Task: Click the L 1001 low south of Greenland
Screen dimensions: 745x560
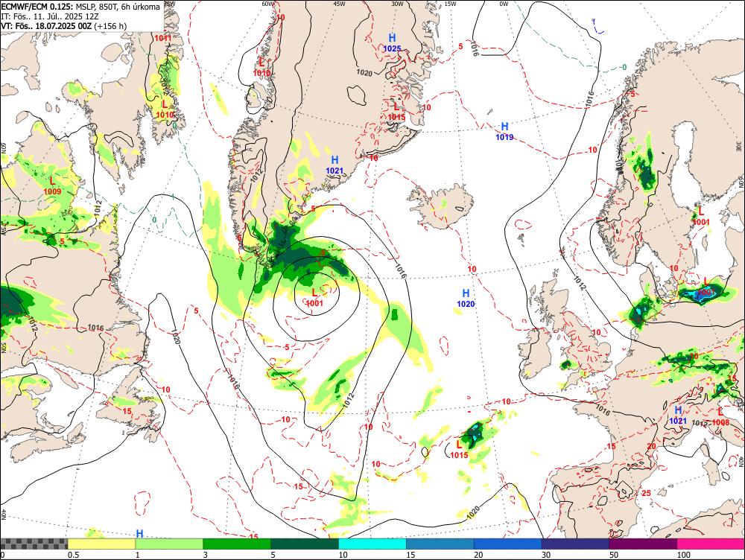Action: (x=314, y=298)
